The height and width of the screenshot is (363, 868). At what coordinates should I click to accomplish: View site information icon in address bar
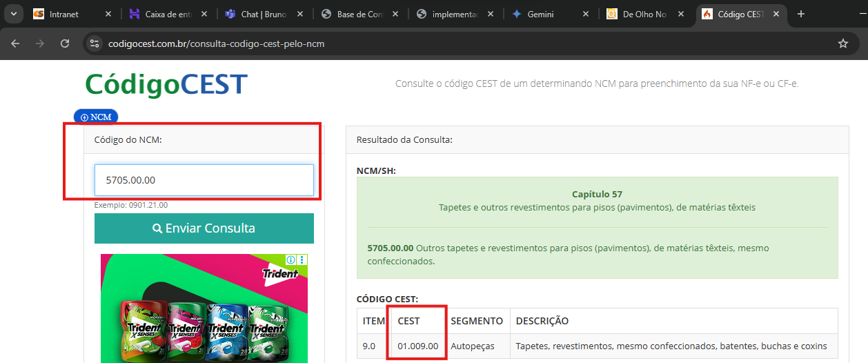point(95,43)
